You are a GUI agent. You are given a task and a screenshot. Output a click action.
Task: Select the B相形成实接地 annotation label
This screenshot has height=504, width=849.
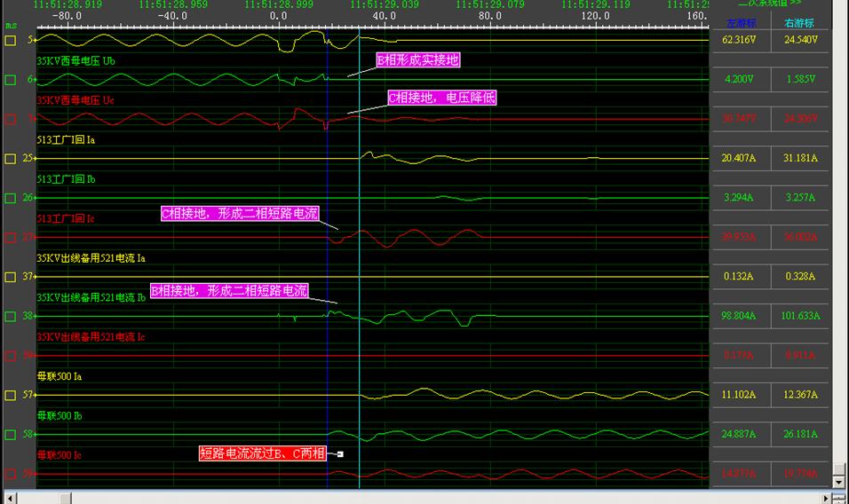[418, 60]
